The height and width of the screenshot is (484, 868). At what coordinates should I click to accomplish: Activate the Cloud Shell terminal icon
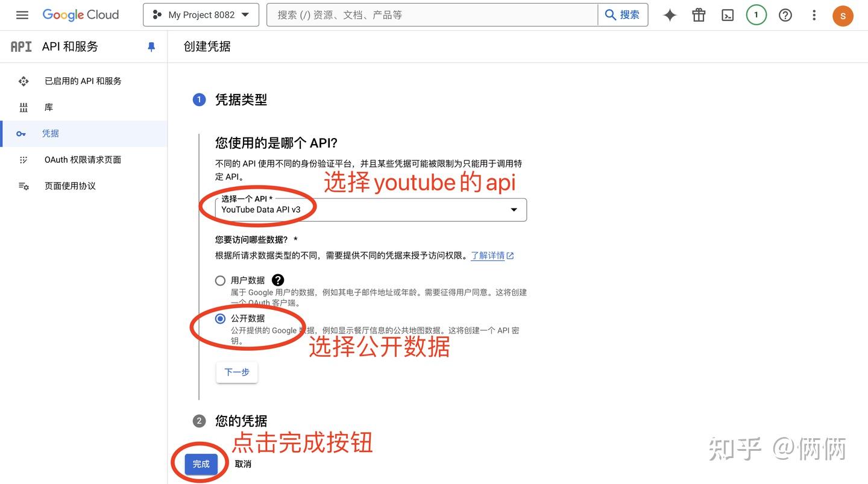pos(727,14)
